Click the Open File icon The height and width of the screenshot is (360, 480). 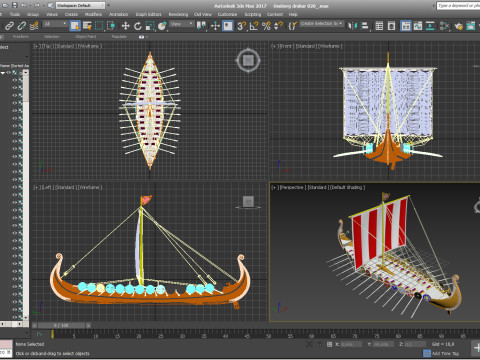(x=5, y=5)
